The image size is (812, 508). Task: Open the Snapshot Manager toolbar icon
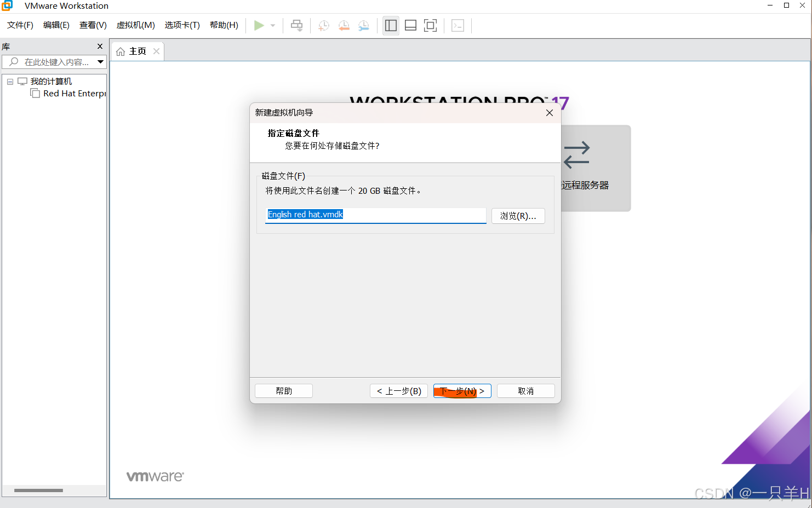[x=364, y=26]
